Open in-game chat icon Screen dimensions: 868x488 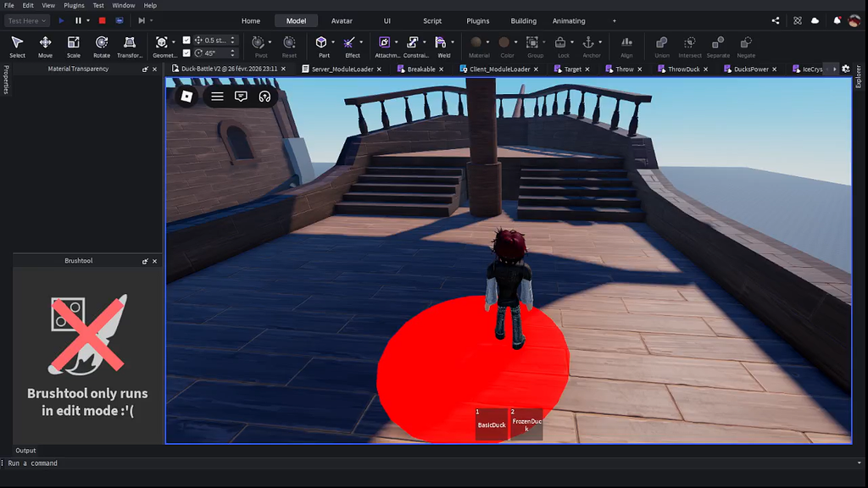point(241,97)
